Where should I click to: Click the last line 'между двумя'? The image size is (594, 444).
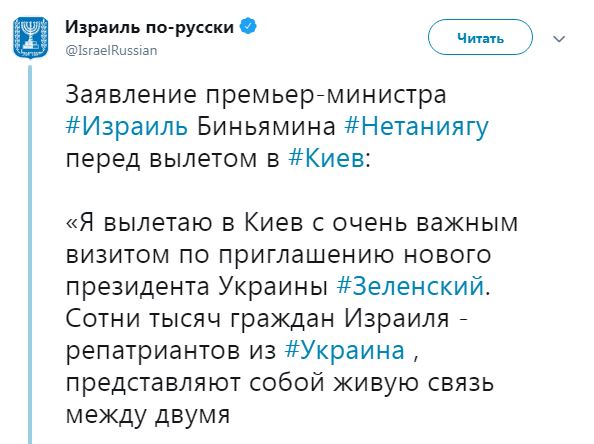[x=148, y=415]
